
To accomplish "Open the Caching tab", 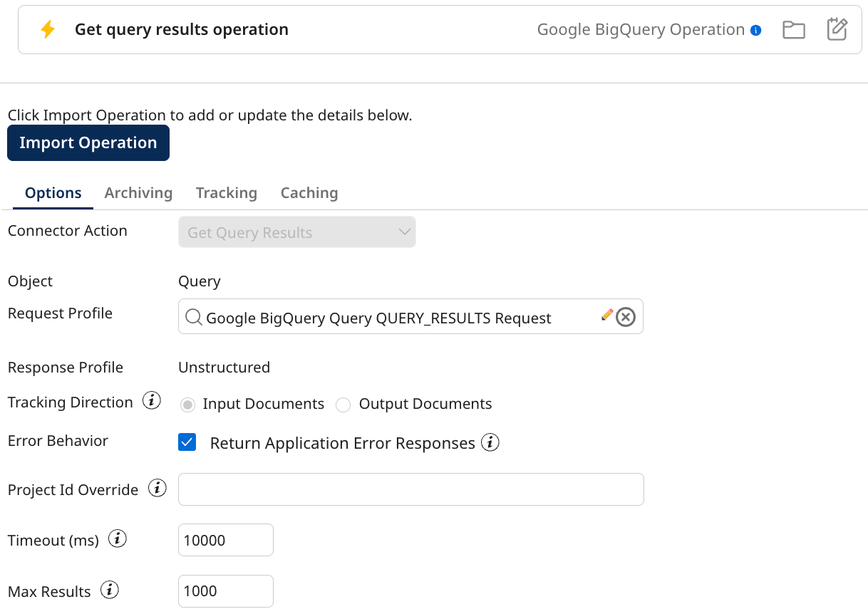I will pos(309,192).
